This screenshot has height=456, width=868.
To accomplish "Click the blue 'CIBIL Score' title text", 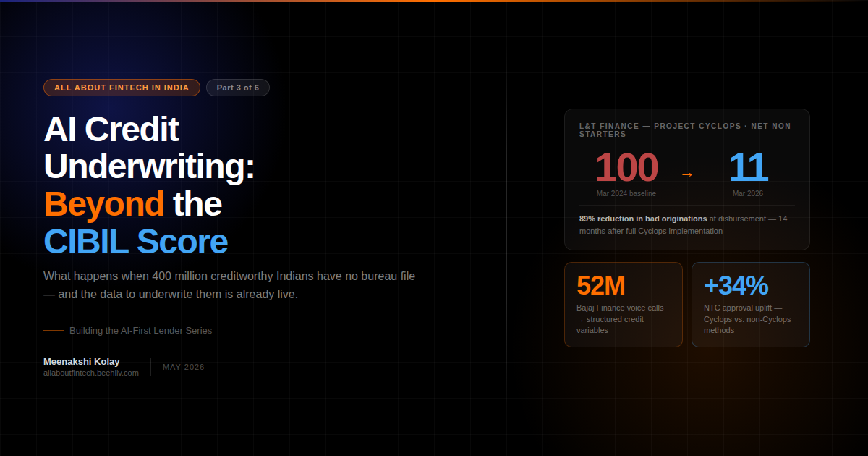I will [x=135, y=242].
